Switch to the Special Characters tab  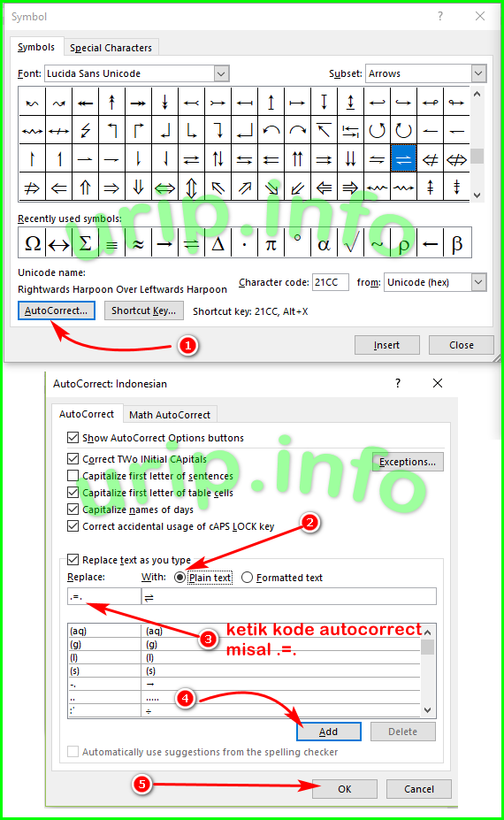[x=111, y=48]
